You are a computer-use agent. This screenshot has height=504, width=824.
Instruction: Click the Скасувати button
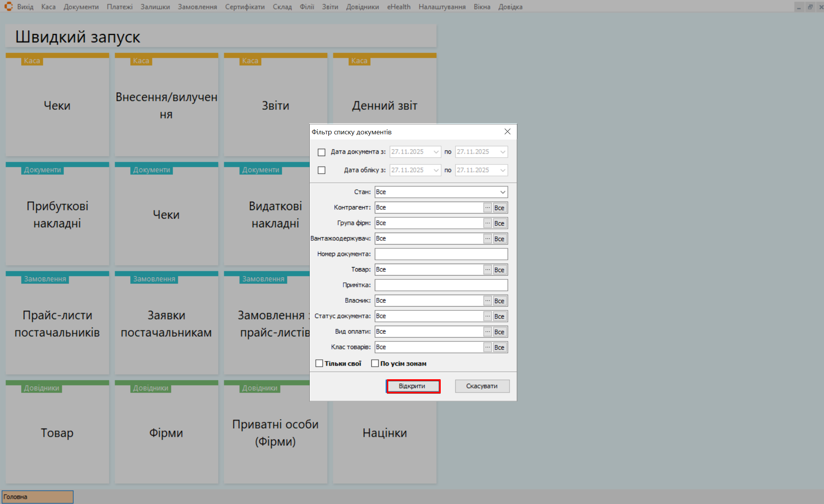click(482, 386)
